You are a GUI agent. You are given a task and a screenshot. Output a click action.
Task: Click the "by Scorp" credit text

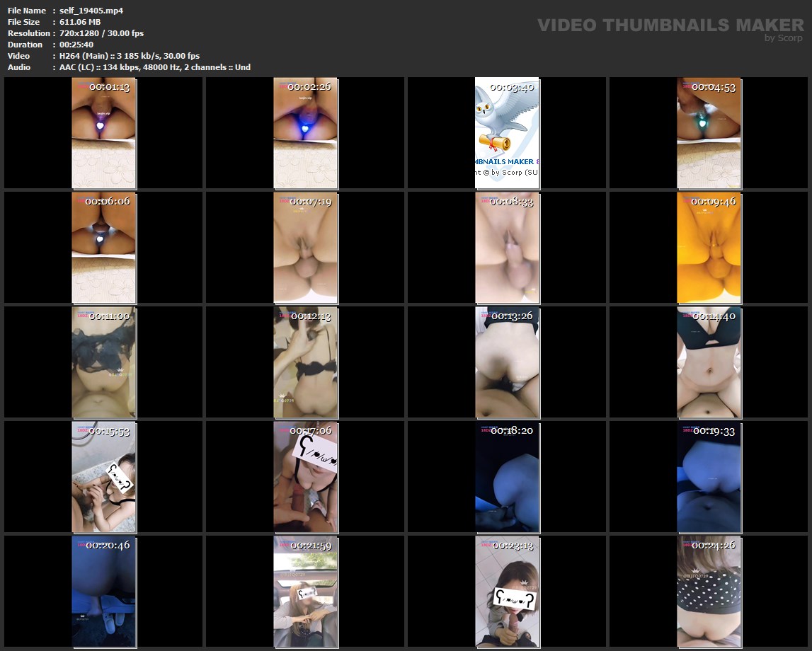[x=783, y=38]
